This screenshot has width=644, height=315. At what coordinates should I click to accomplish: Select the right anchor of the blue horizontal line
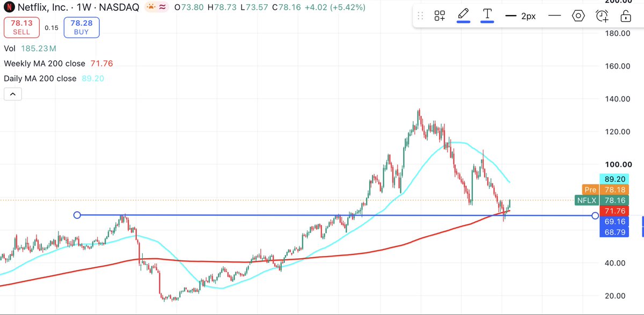(x=595, y=216)
